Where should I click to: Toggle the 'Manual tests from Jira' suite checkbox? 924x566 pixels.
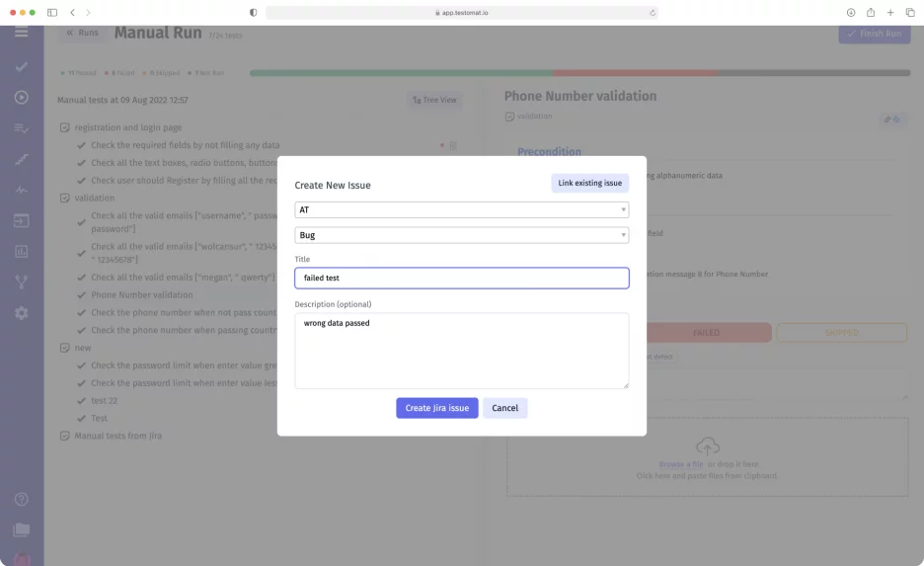(65, 436)
